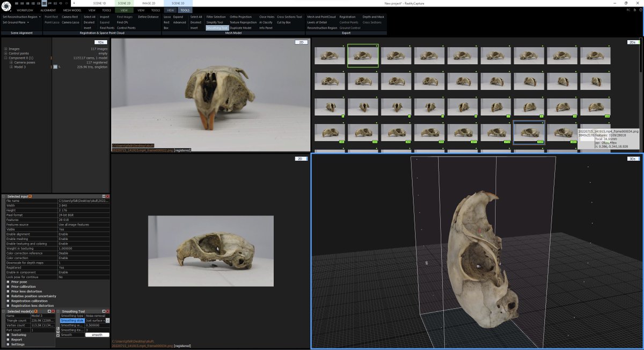This screenshot has height=350, width=644.
Task: Click the Texture Reprojection ribbon button
Action: coord(243,23)
